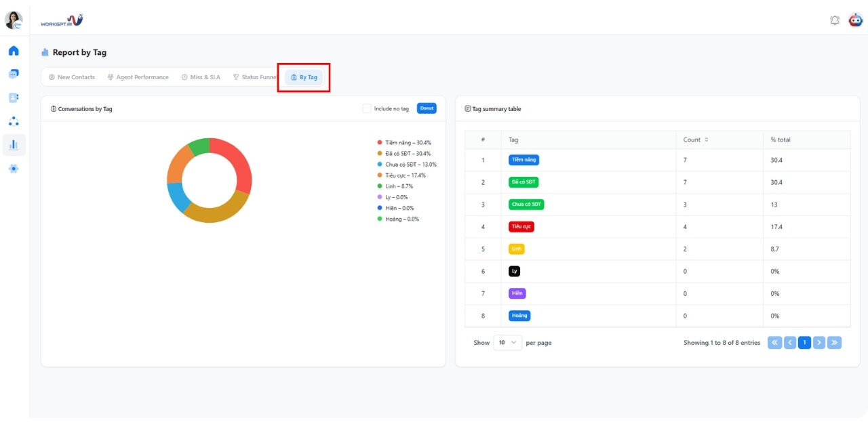This screenshot has height=422, width=868.
Task: Go to next page with chevron
Action: 819,343
